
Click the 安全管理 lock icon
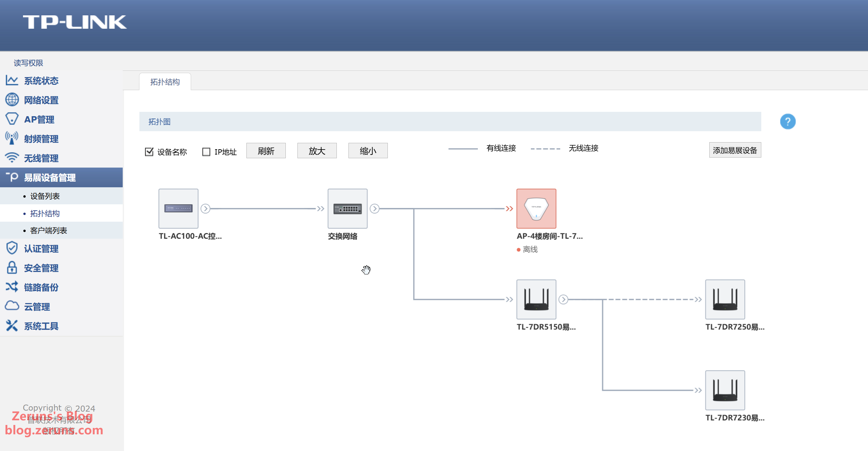click(12, 268)
